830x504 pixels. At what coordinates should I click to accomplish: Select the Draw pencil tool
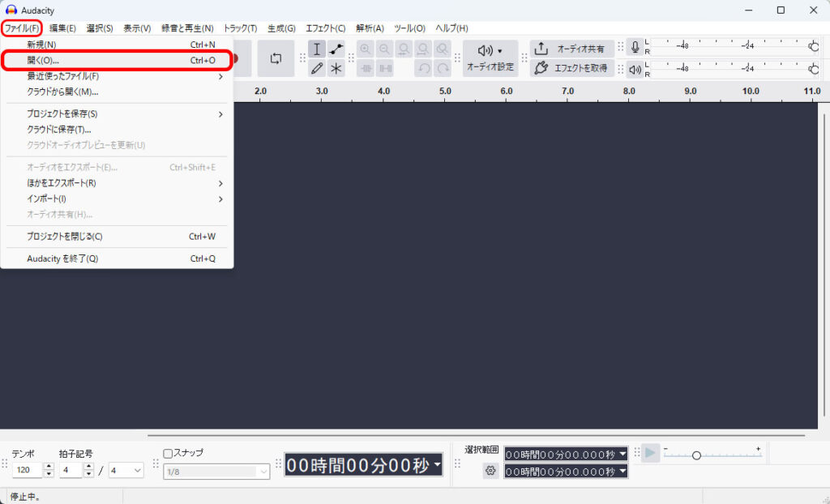point(317,68)
